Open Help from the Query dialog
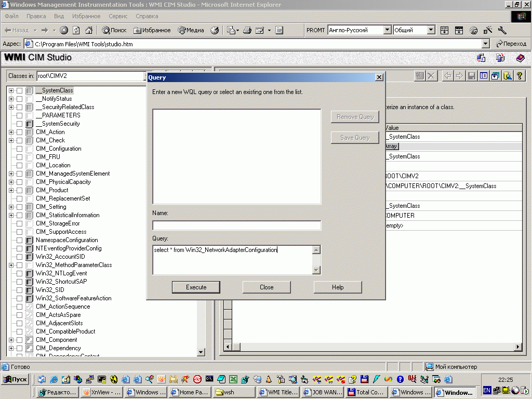The height and width of the screenshot is (399, 532). click(338, 287)
